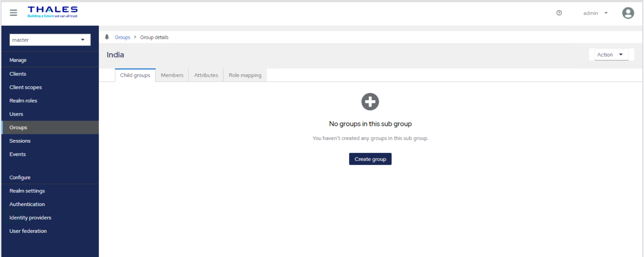The image size is (644, 257).
Task: Open the Action dropdown menu
Action: pos(611,55)
